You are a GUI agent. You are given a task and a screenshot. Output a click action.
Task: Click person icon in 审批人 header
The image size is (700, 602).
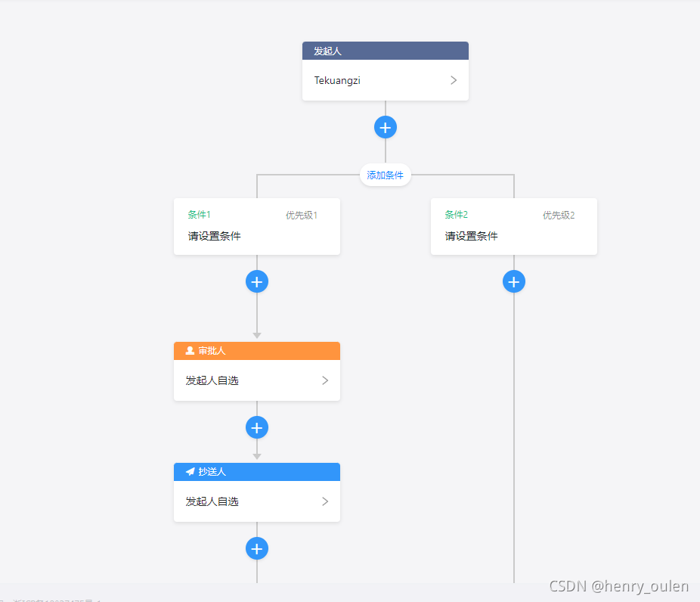[190, 351]
